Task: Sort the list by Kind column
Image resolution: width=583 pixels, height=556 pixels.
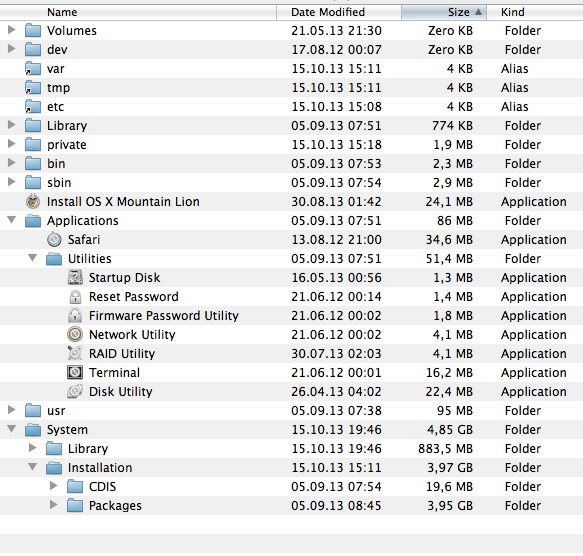Action: [535, 12]
